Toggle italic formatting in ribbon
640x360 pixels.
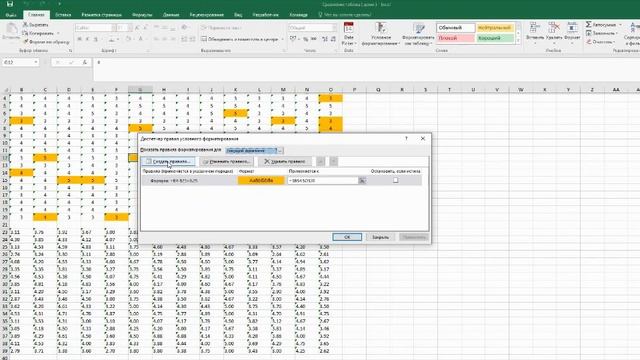point(87,39)
